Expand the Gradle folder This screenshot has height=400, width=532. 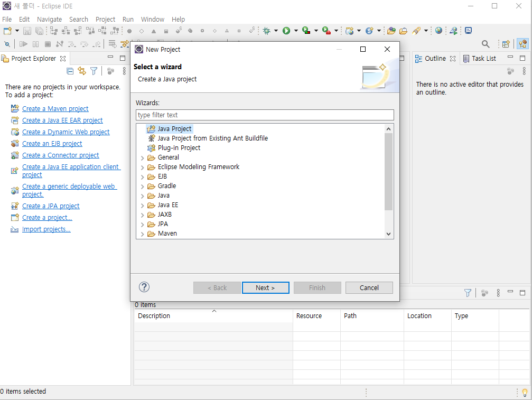point(143,186)
